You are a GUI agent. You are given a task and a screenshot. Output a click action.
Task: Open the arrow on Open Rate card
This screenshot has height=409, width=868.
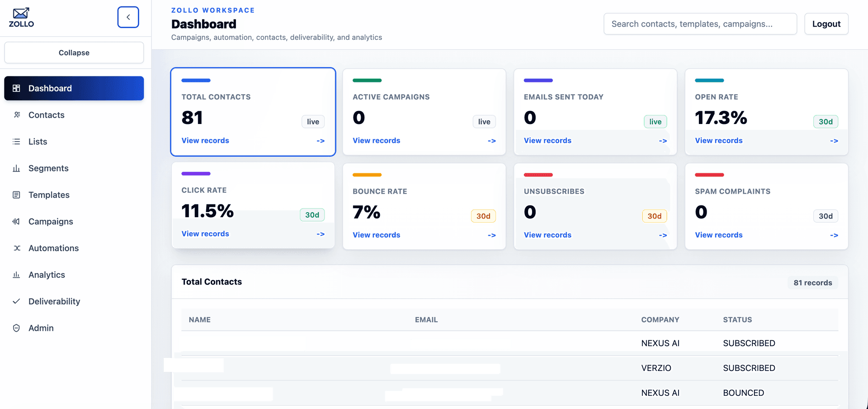point(834,141)
